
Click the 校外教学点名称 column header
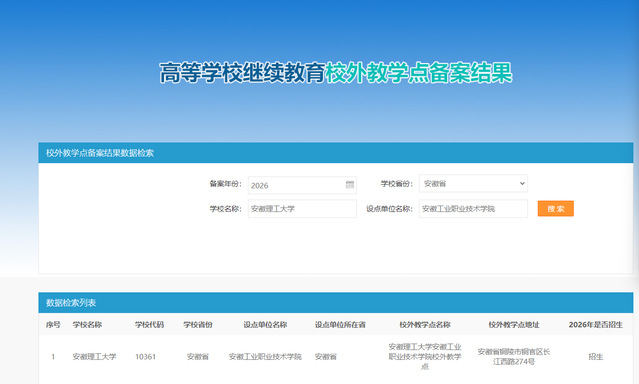point(425,325)
